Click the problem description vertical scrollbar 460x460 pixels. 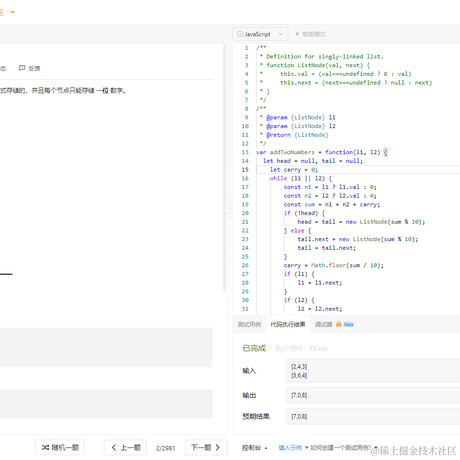[225, 168]
